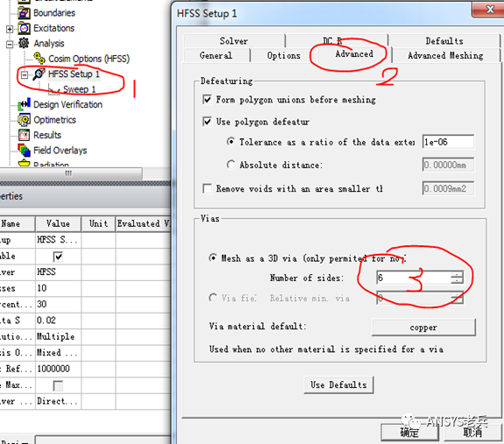
Task: Select Design Verification tree item
Action: (67, 105)
